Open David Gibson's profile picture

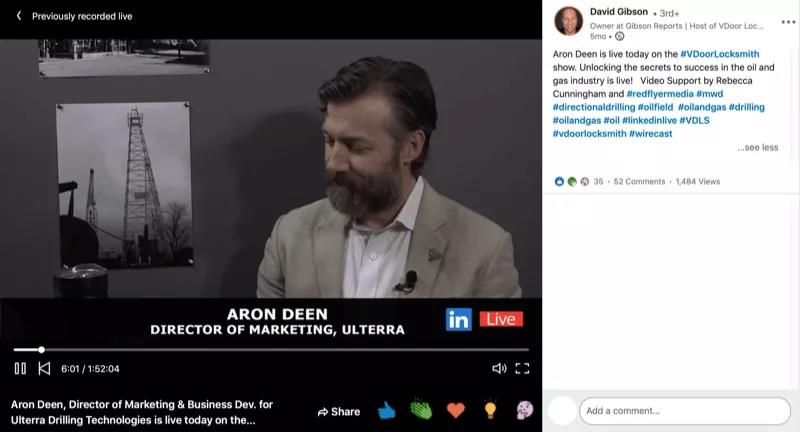568,21
